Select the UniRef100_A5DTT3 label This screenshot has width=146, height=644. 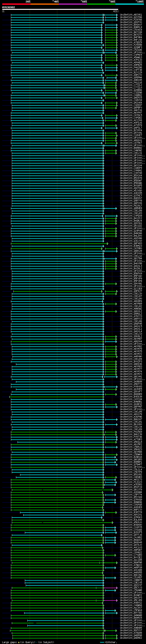131,384
